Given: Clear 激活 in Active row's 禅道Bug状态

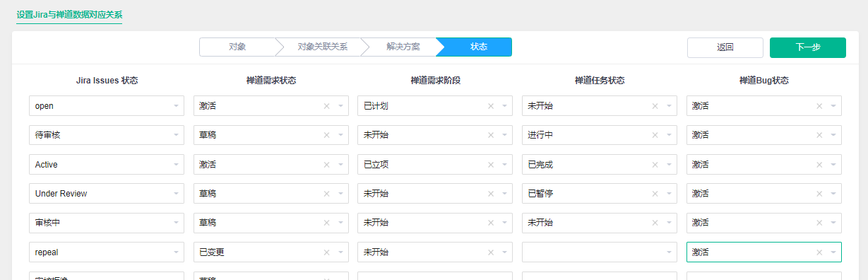Looking at the screenshot, I should point(819,165).
